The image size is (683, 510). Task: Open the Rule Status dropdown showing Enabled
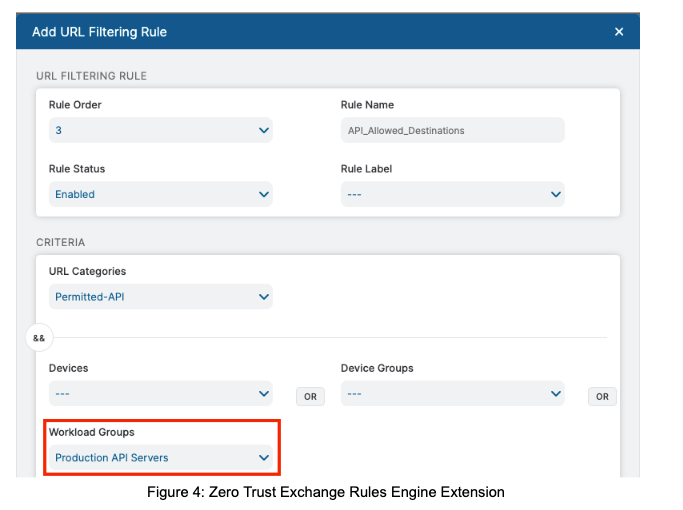[150, 194]
